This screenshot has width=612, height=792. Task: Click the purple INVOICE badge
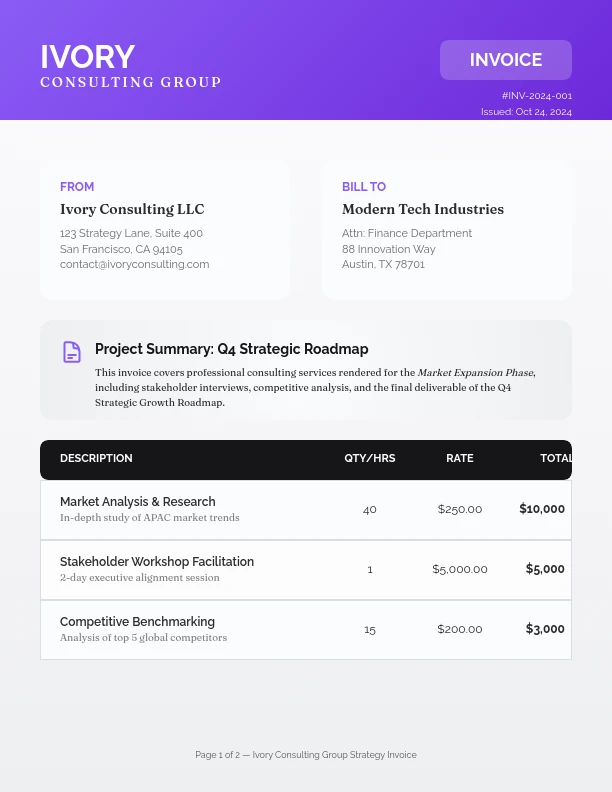coord(505,60)
